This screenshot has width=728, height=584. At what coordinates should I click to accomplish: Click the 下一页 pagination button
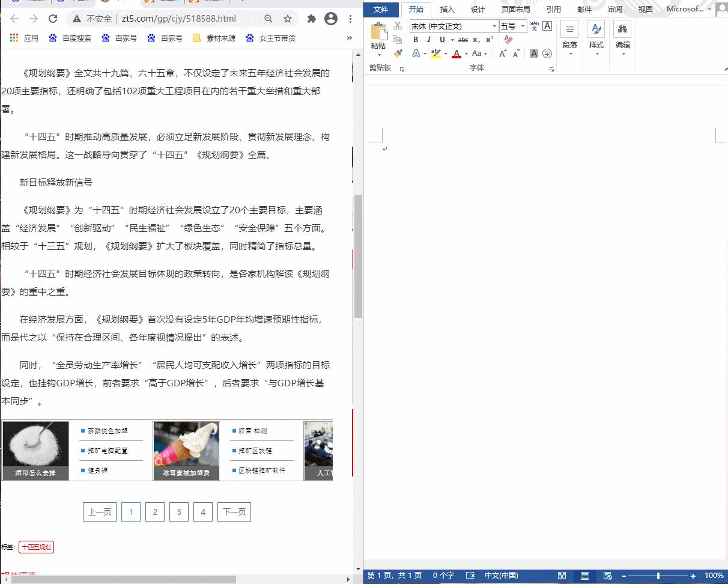[x=234, y=511]
